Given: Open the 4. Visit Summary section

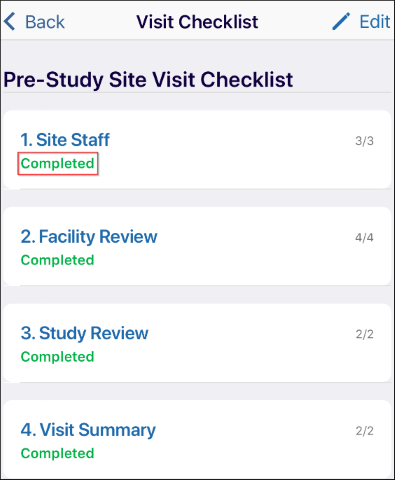Looking at the screenshot, I should (88, 430).
